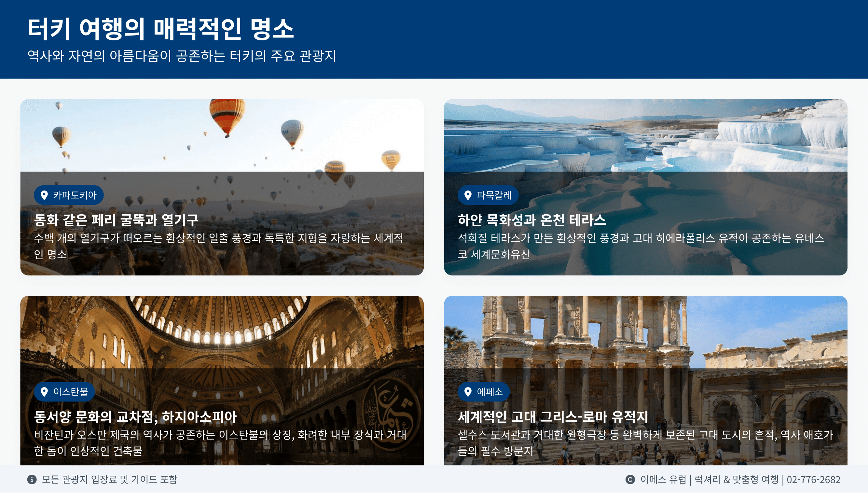Screen dimensions: 868x493
Task: Select the 카파도키아 location badge
Action: tap(69, 195)
